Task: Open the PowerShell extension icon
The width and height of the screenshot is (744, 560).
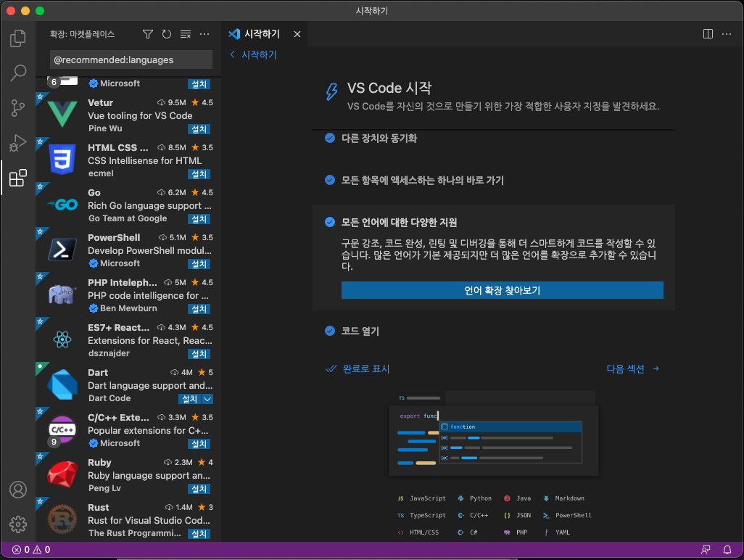Action: click(62, 249)
